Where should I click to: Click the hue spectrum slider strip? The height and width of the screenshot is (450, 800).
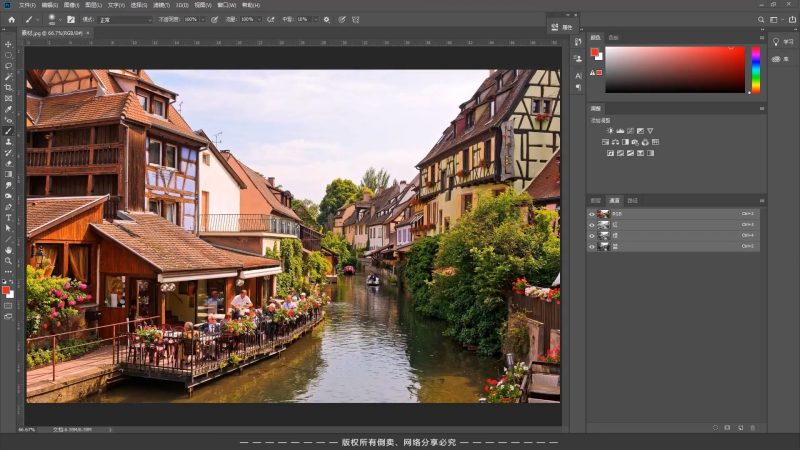point(755,70)
